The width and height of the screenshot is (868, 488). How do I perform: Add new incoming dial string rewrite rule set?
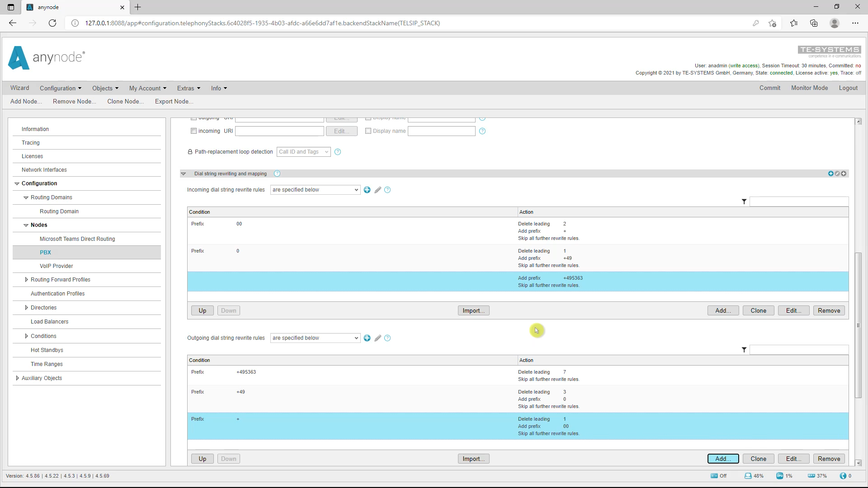[x=367, y=190]
